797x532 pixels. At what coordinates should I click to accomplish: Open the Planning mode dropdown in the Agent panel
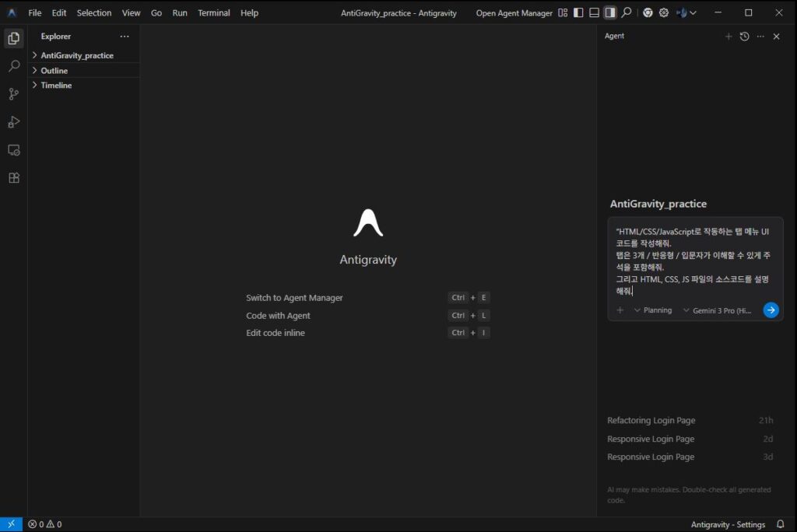pyautogui.click(x=654, y=310)
